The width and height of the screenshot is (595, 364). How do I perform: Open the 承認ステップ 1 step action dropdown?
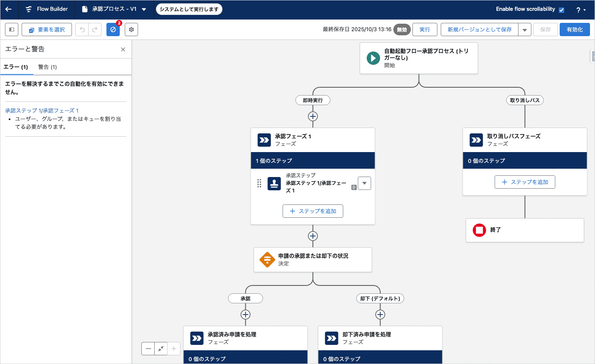click(364, 183)
